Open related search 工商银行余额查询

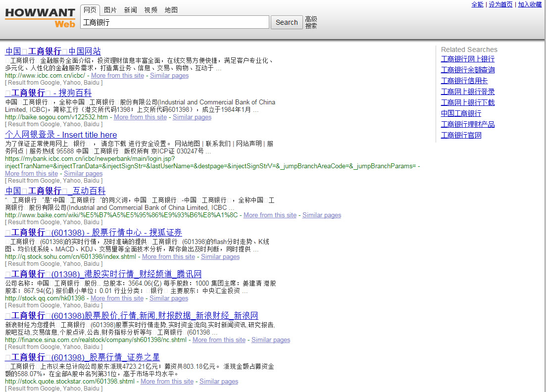point(468,70)
